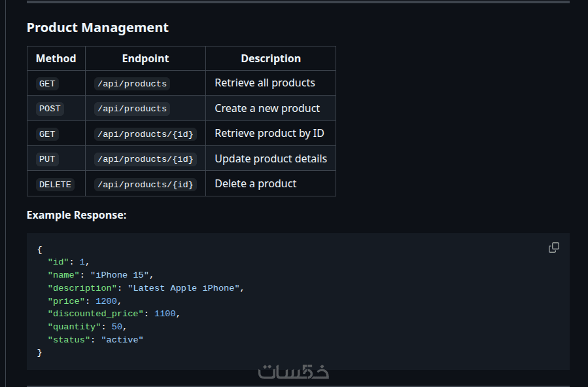This screenshot has height=387, width=588.
Task: Select the PUT method badge
Action: pos(48,159)
